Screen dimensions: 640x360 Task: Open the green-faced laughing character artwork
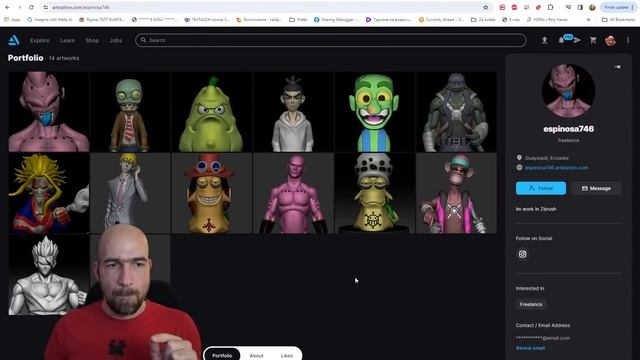click(x=374, y=112)
